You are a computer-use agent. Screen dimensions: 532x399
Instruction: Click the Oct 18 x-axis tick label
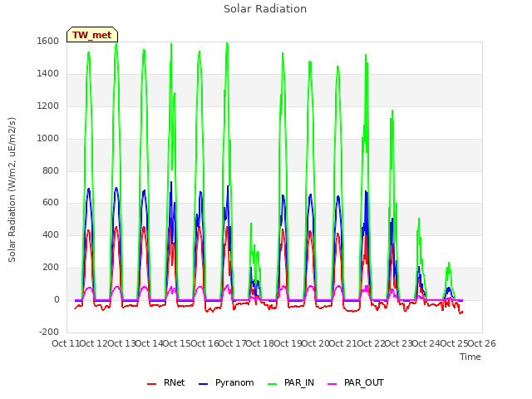(x=260, y=343)
